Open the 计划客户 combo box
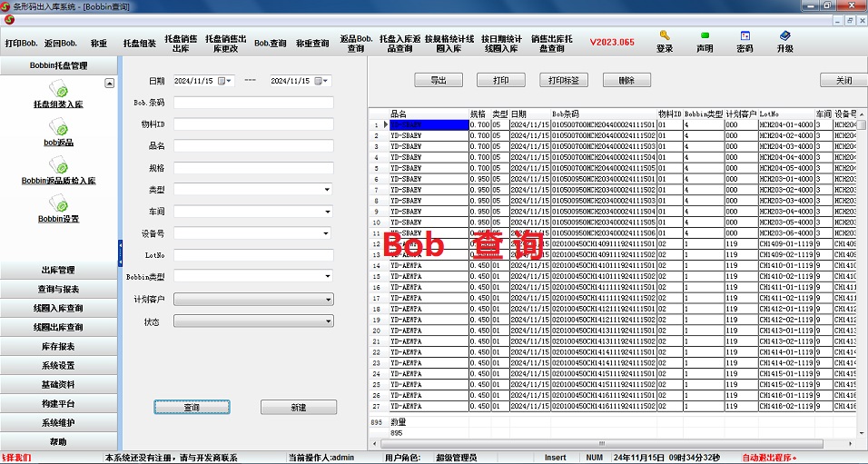This screenshot has height=464, width=868. coord(328,300)
